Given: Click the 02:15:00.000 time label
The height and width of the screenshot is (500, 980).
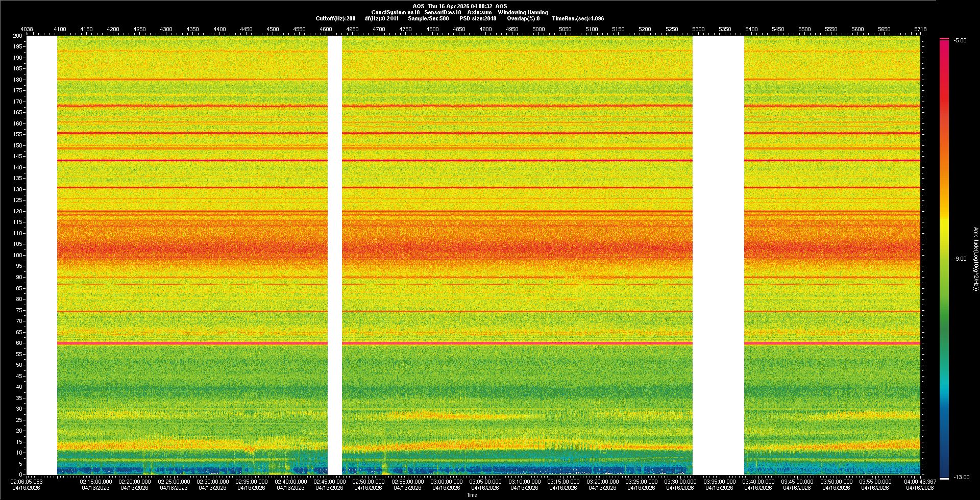Looking at the screenshot, I should point(95,482).
